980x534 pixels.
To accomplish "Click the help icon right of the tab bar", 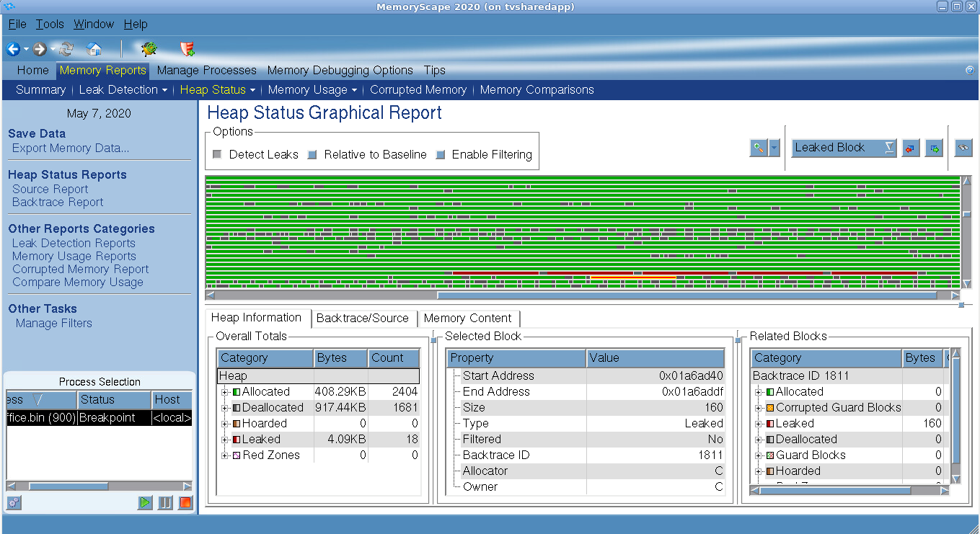I will [970, 71].
